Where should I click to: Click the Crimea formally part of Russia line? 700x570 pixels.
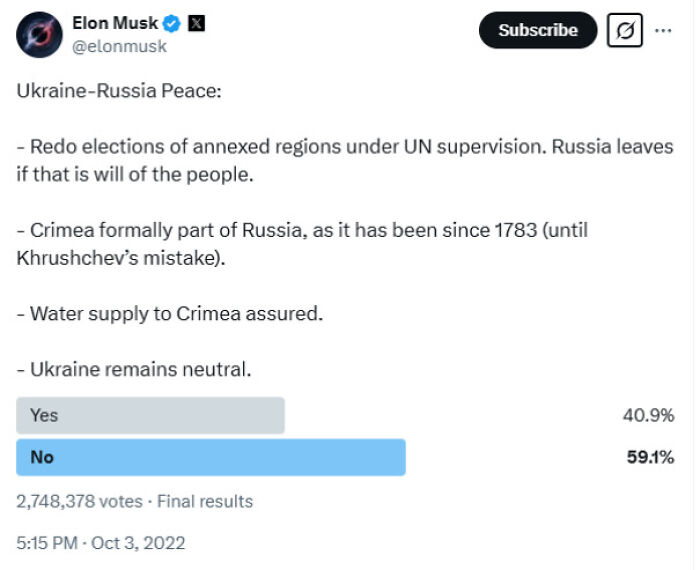click(300, 230)
